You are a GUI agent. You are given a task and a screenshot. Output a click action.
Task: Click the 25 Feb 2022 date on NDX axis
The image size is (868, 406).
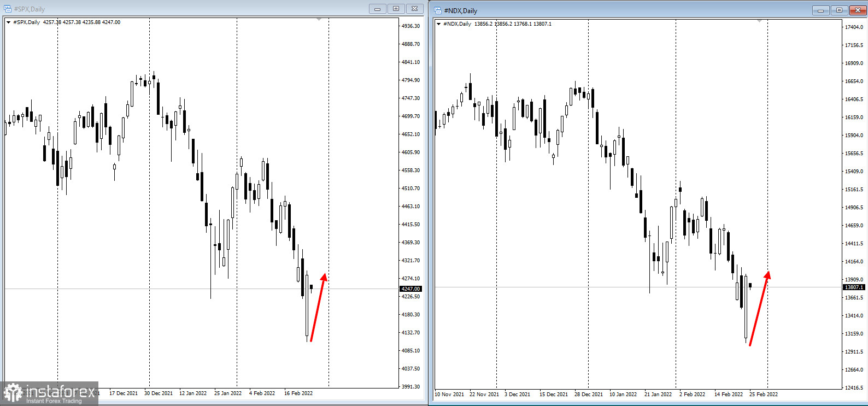pyautogui.click(x=764, y=395)
